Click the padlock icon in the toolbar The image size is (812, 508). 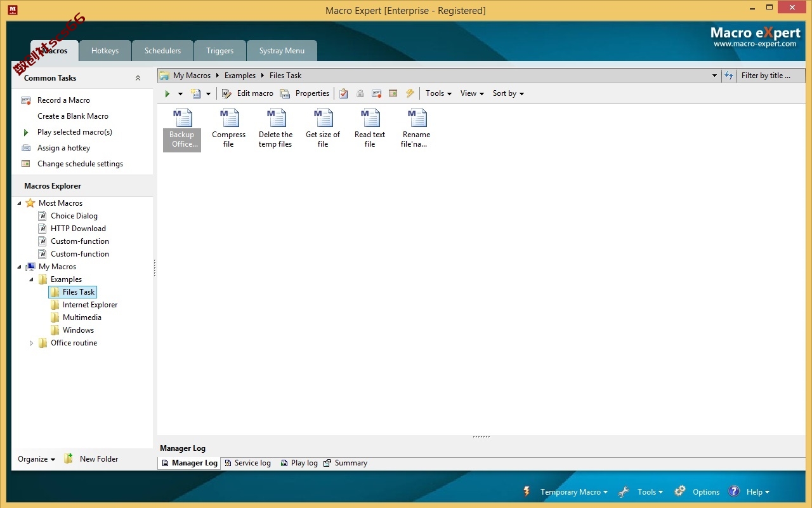360,93
